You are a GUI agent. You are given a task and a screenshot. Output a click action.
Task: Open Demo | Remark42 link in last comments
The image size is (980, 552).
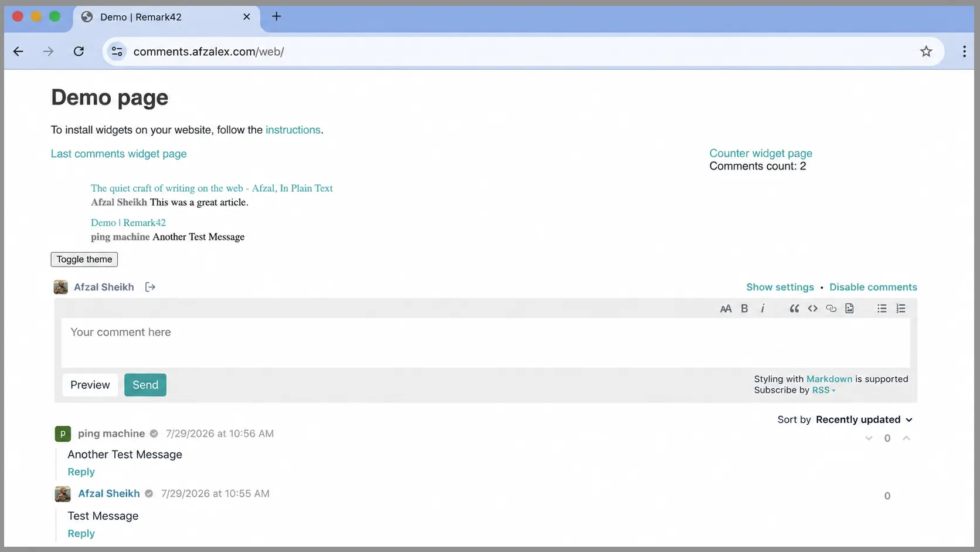128,223
